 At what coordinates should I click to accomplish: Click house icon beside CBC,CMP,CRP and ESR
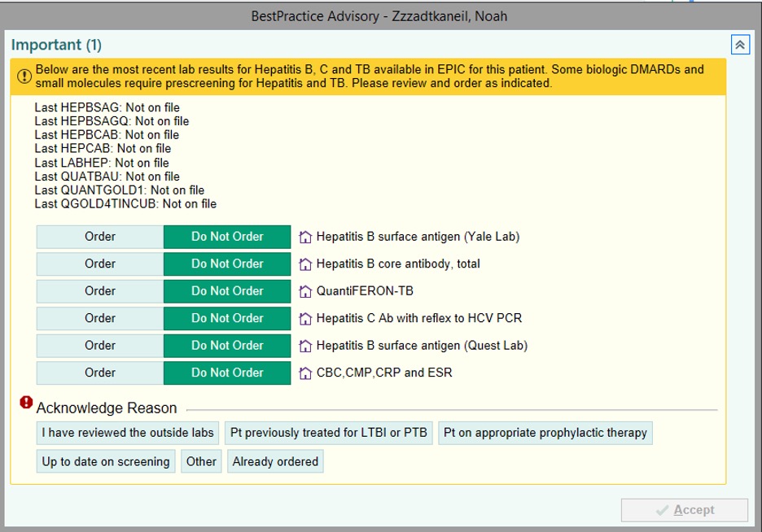pos(305,373)
